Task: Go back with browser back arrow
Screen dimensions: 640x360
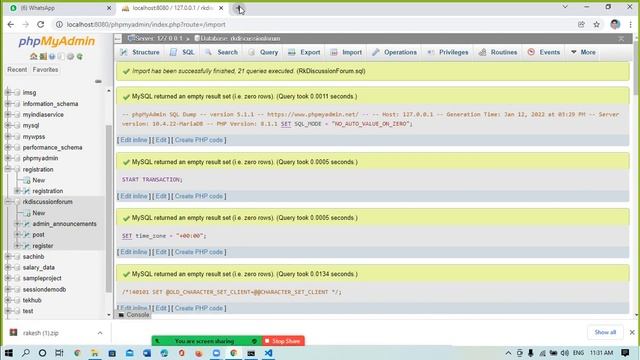Action: click(11, 24)
